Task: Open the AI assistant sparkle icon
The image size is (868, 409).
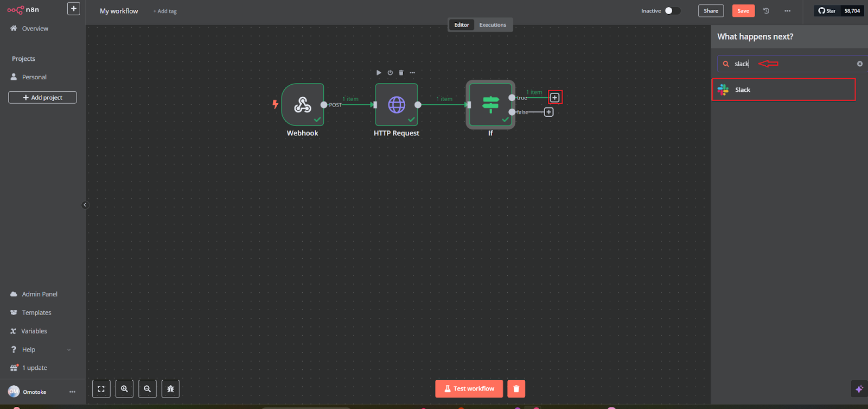Action: point(859,389)
